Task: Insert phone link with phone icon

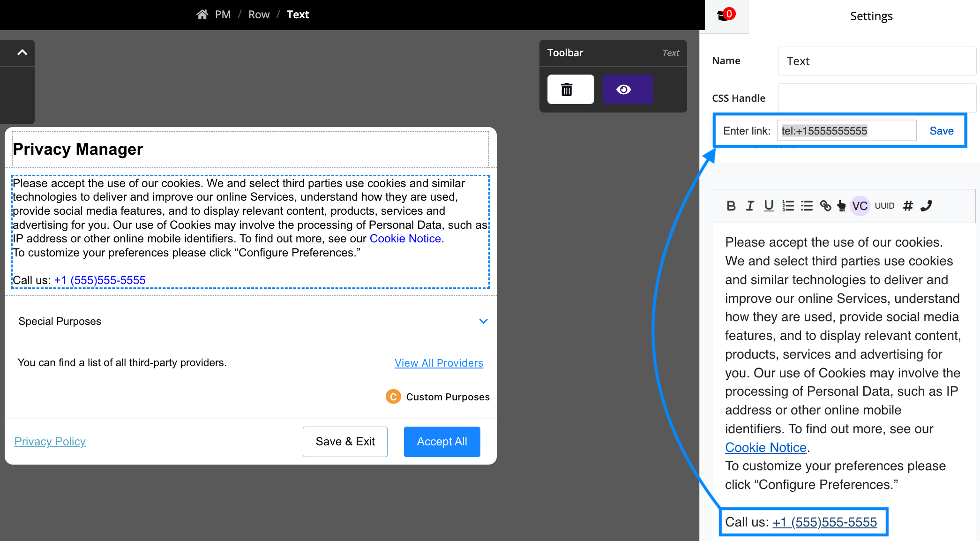Action: 926,206
